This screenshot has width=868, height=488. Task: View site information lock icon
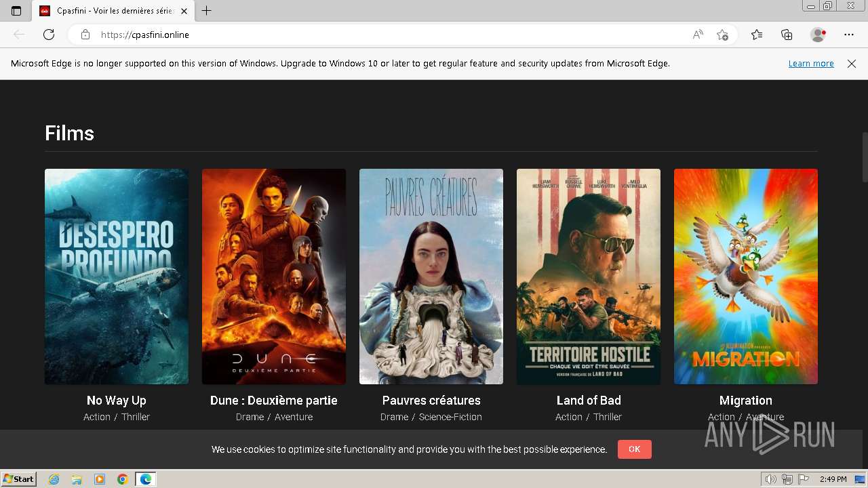pos(85,35)
